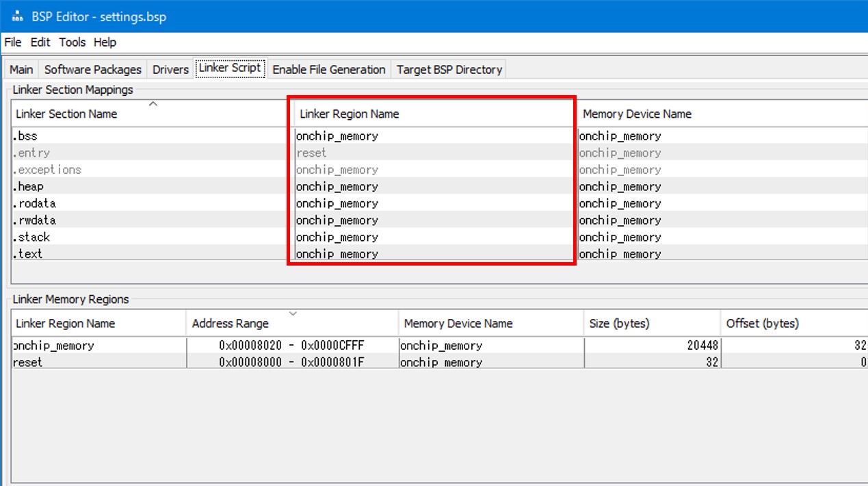Open the Enable File Generation tab
Image resolution: width=868 pixels, height=486 pixels.
(x=328, y=69)
